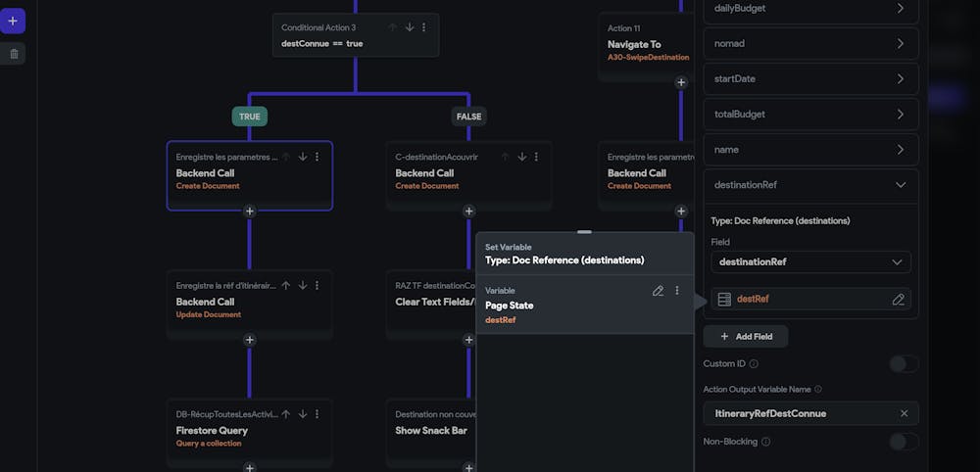
Task: Expand the startDate field row
Action: click(811, 78)
